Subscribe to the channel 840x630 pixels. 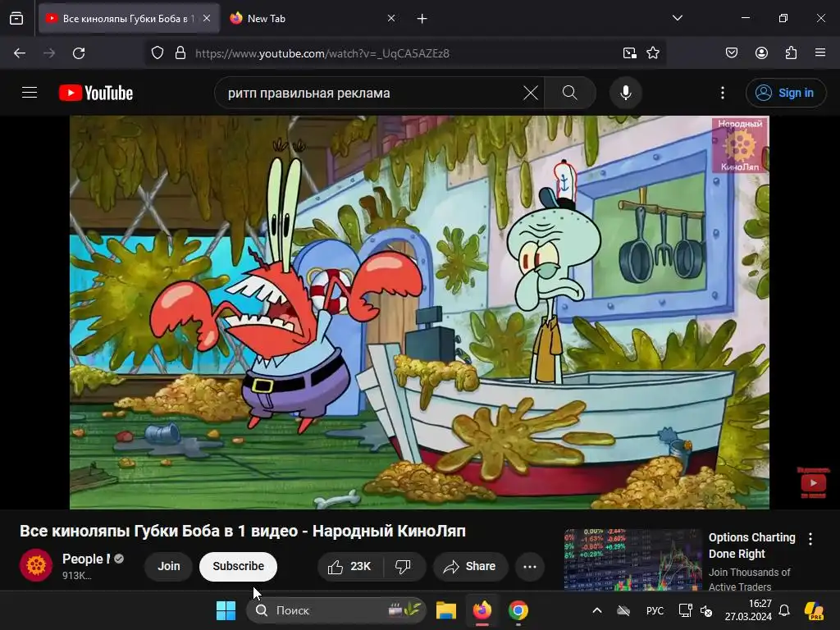pos(239,566)
